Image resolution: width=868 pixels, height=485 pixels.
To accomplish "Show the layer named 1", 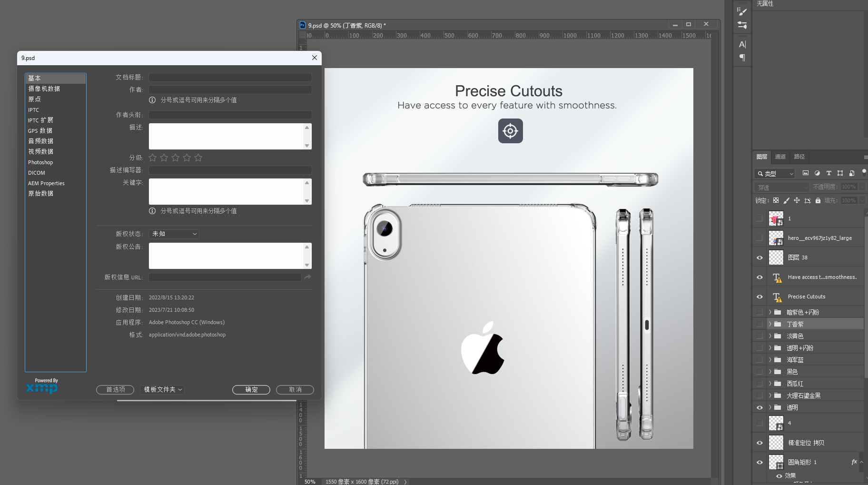I will [x=759, y=218].
